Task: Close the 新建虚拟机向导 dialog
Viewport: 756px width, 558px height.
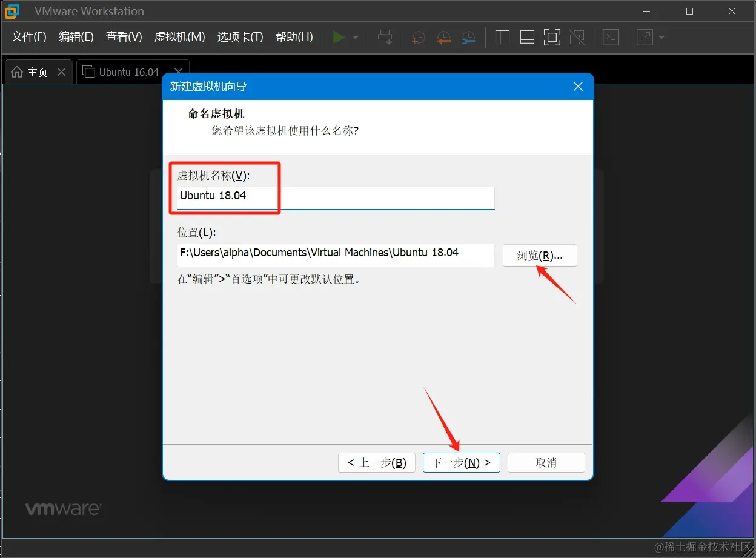Action: click(x=578, y=87)
